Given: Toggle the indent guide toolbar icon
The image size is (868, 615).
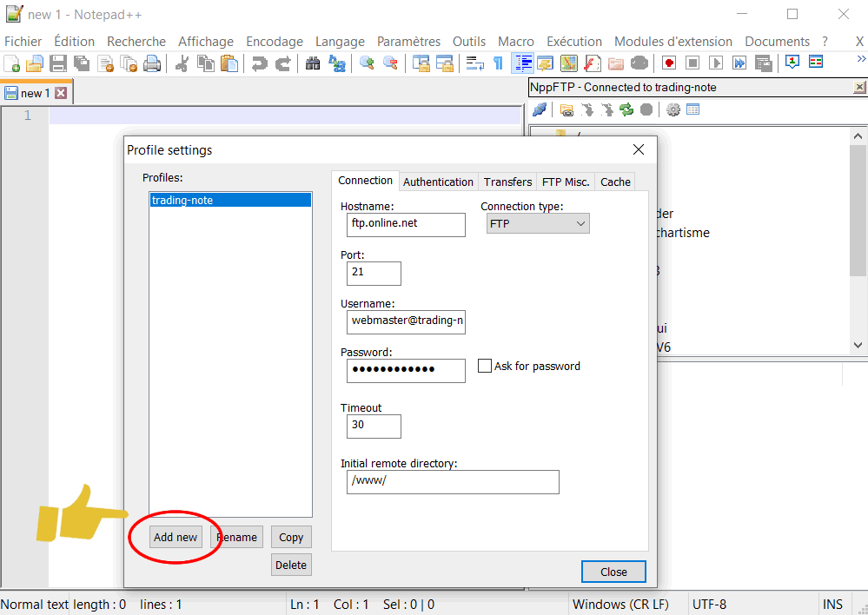Looking at the screenshot, I should [x=521, y=63].
